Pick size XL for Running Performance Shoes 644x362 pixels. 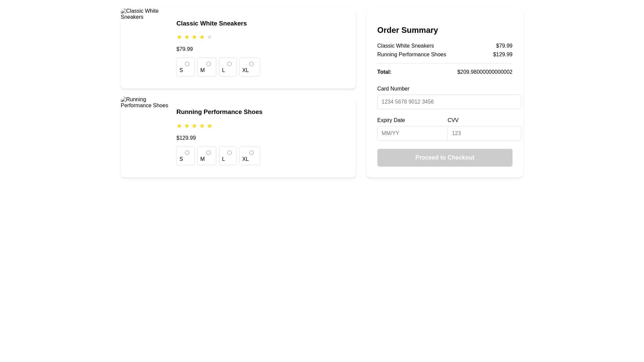(251, 153)
